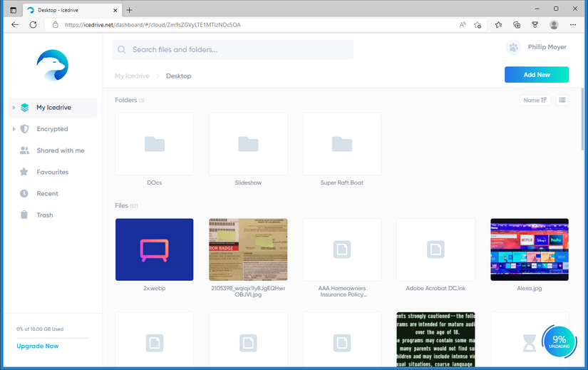Select AAA Homeowners Insurance Policy file
The height and width of the screenshot is (370, 588).
(x=342, y=250)
